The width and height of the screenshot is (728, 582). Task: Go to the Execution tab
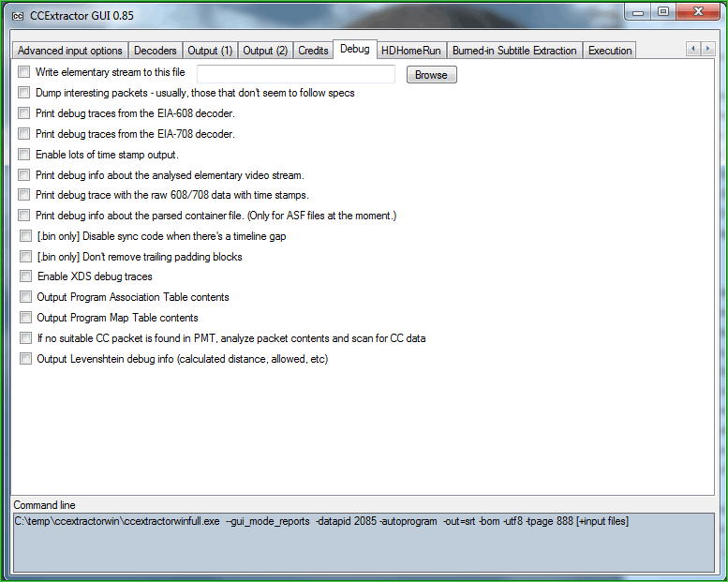pos(610,51)
